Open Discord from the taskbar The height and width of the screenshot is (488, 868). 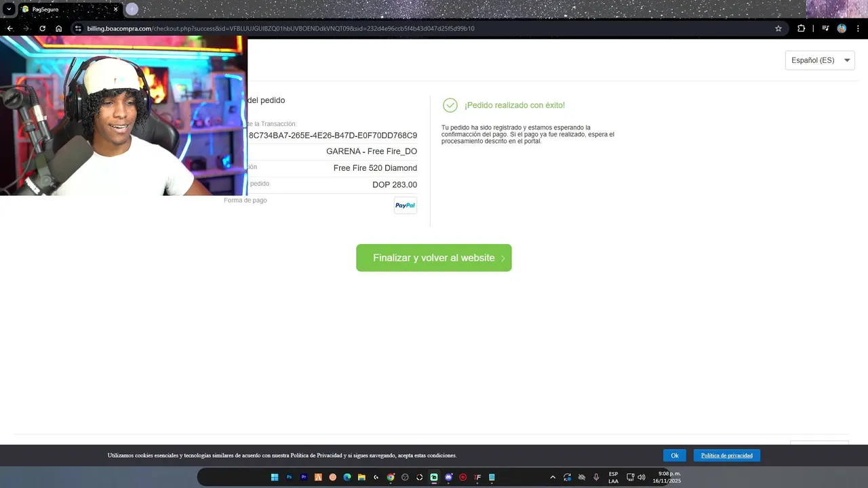[448, 477]
